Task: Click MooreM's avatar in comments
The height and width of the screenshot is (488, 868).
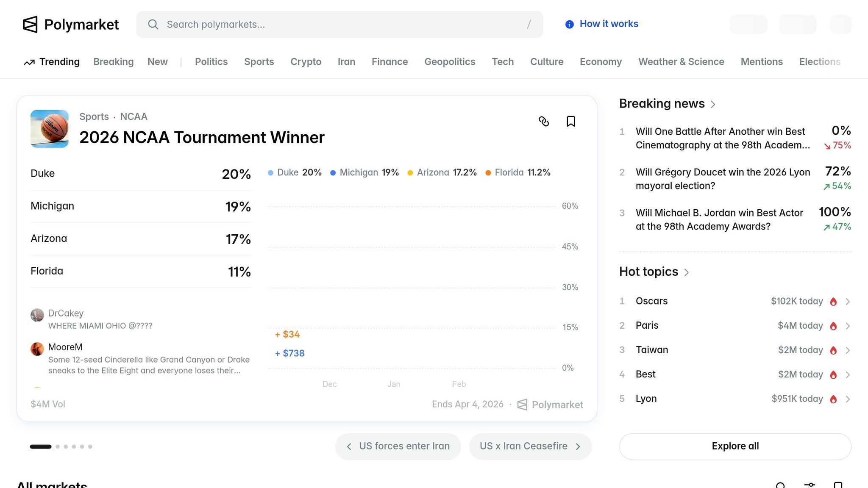Action: pos(37,349)
